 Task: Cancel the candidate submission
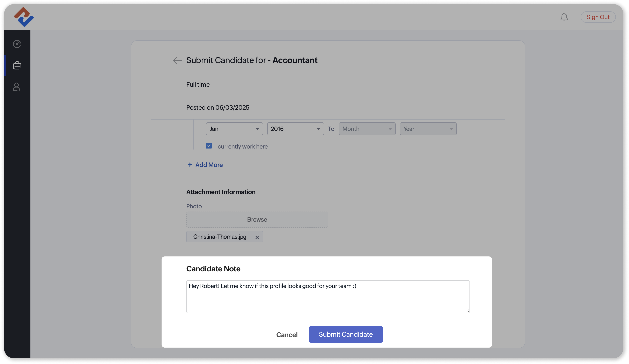287,335
